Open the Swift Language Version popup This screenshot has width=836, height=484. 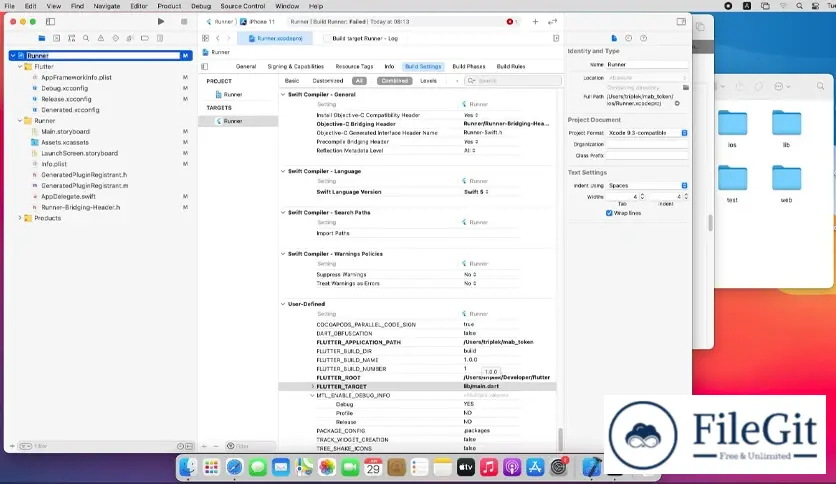tap(476, 192)
